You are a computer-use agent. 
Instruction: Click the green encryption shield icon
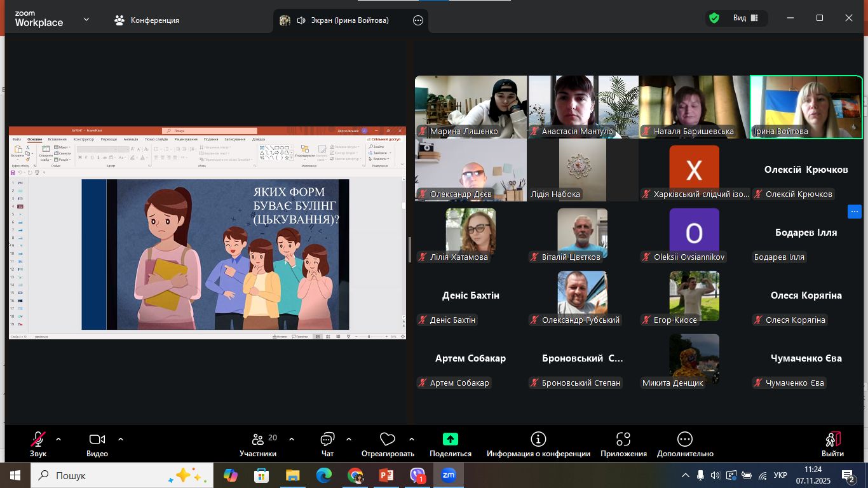(714, 18)
